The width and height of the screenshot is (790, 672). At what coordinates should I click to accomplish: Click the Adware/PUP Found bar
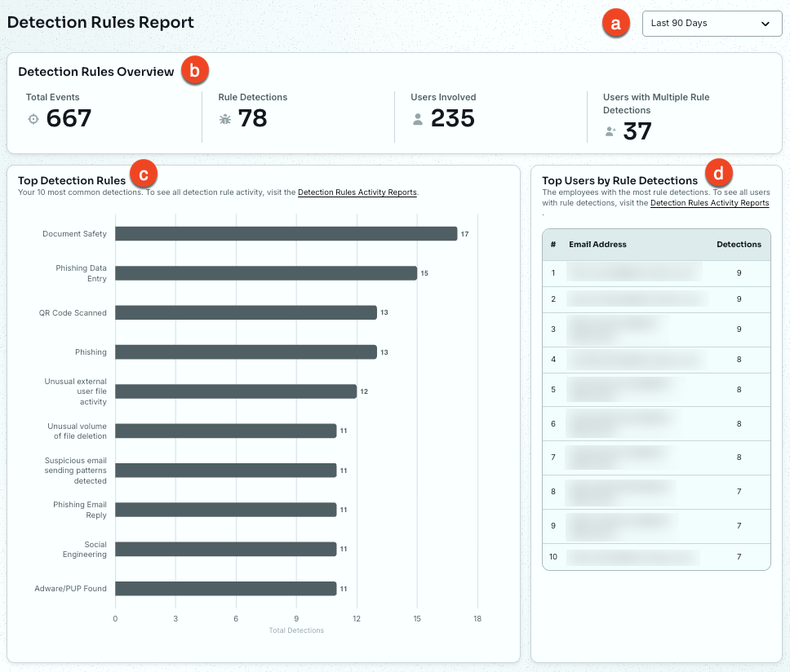[x=226, y=589]
